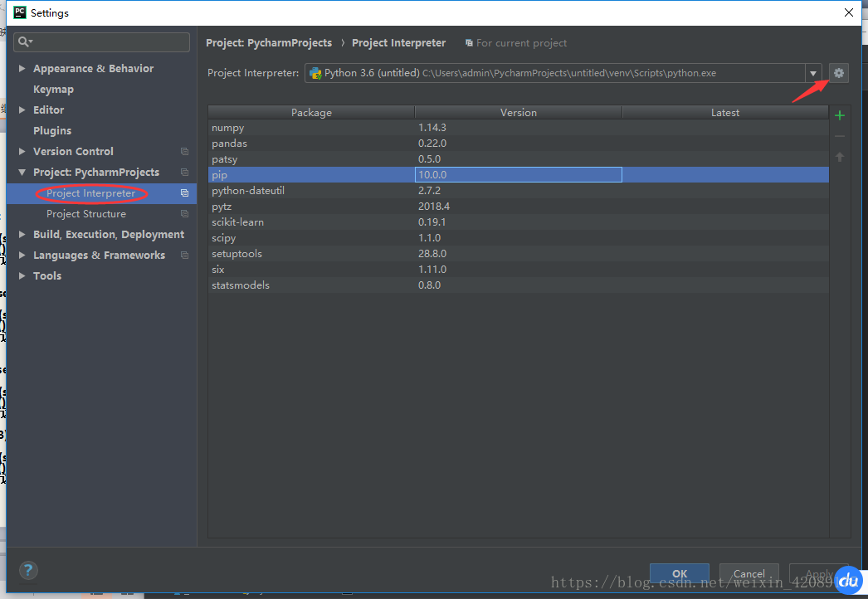Image resolution: width=868 pixels, height=599 pixels.
Task: Click the copy icon beside Version Control
Action: 184,151
